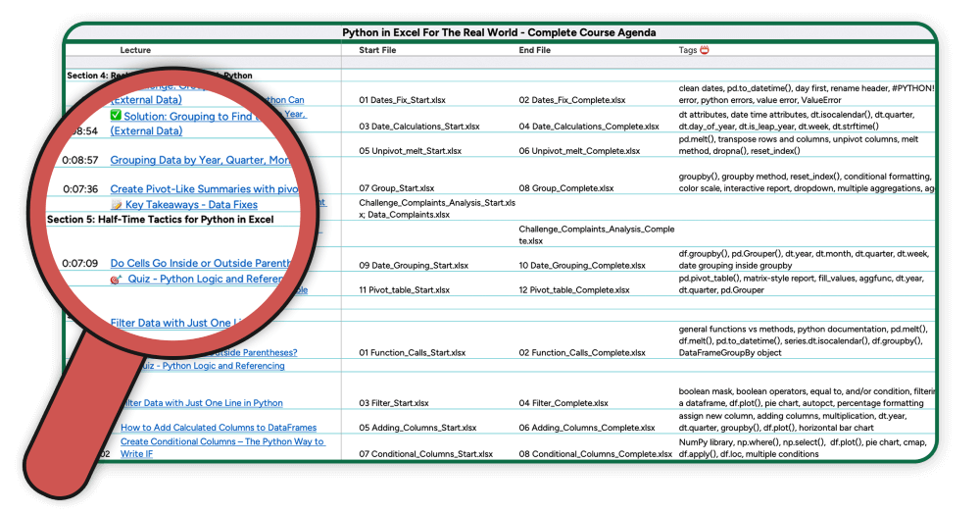Click the green checkmark icon before Solution
This screenshot has width=980, height=514.
tap(116, 116)
